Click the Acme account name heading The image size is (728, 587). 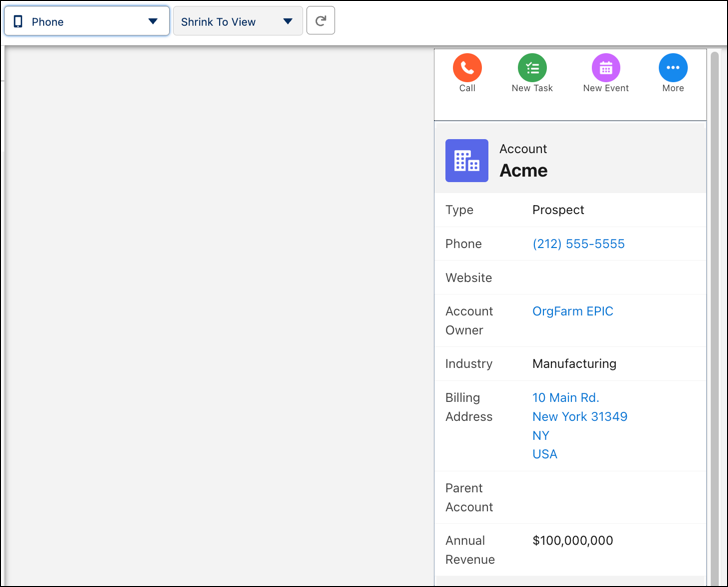click(x=523, y=170)
